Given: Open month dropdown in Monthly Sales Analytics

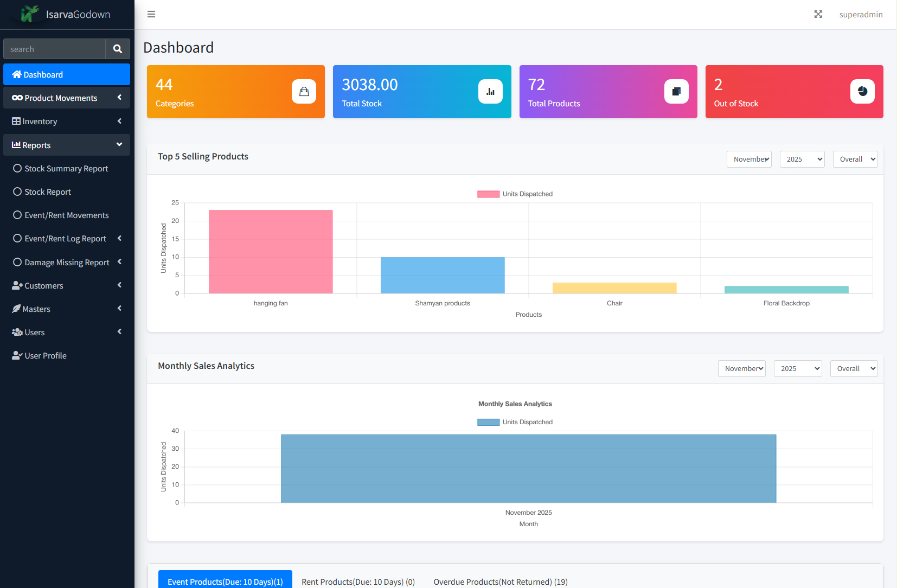Looking at the screenshot, I should (x=742, y=368).
